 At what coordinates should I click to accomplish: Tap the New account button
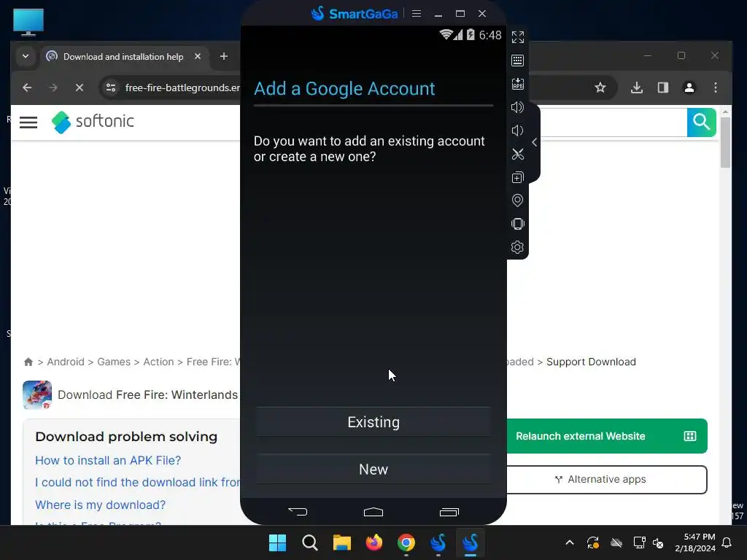pyautogui.click(x=373, y=469)
